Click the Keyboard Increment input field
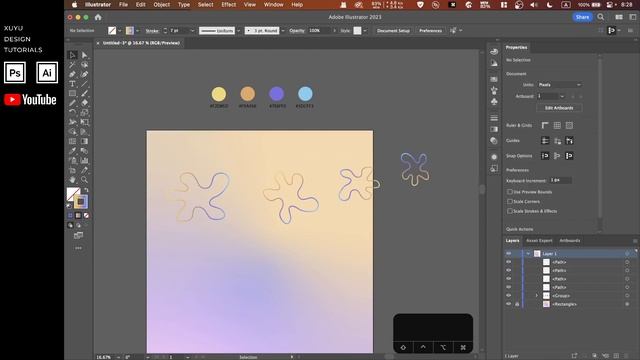 tap(561, 180)
